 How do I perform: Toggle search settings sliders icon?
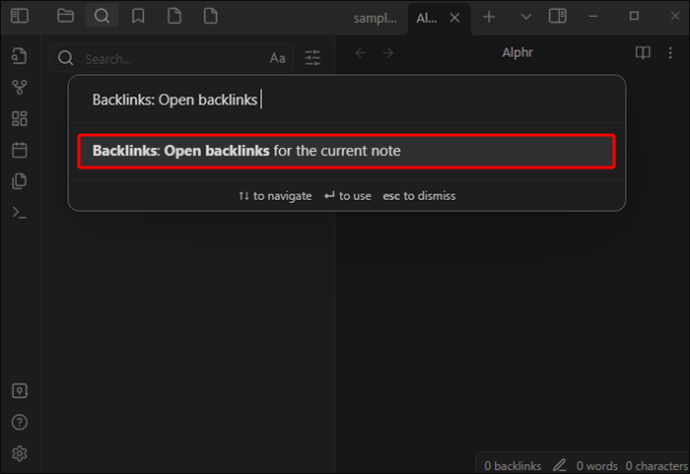click(x=312, y=58)
